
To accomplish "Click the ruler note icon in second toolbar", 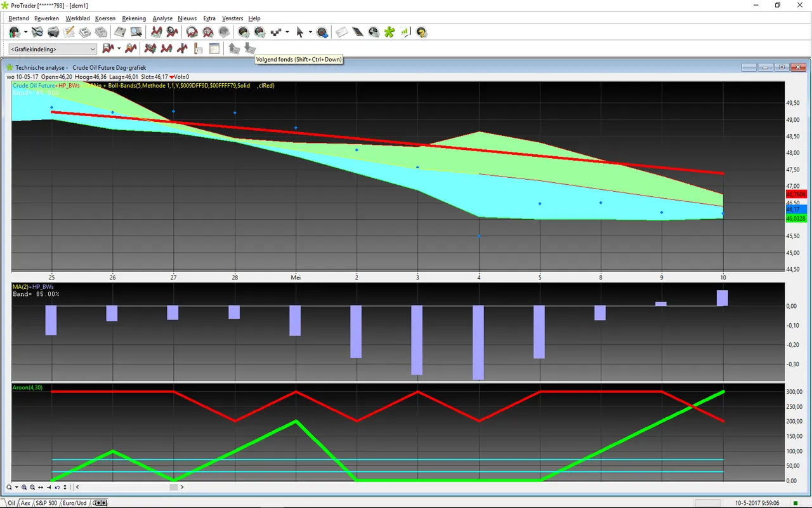I will [x=198, y=48].
